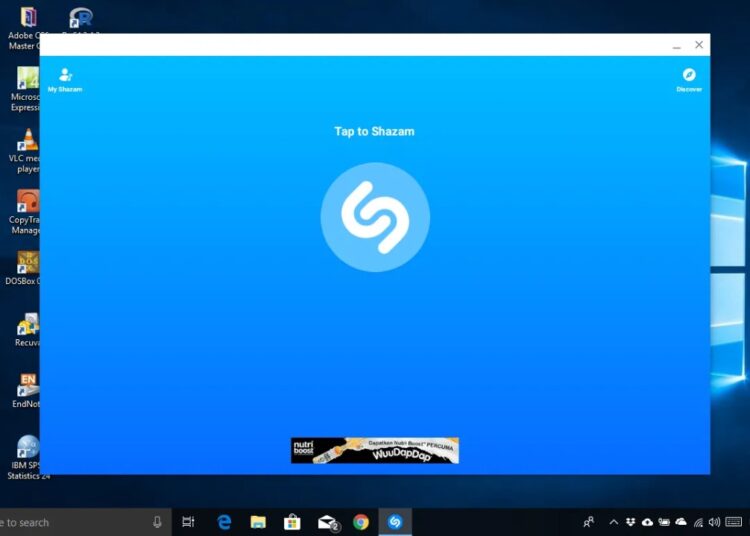Select the R desktop shortcut

point(80,19)
